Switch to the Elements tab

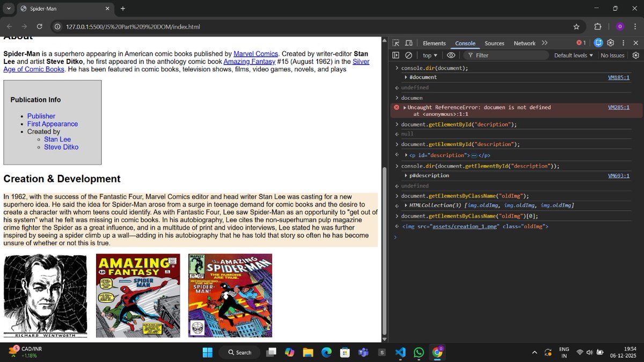pyautogui.click(x=434, y=43)
